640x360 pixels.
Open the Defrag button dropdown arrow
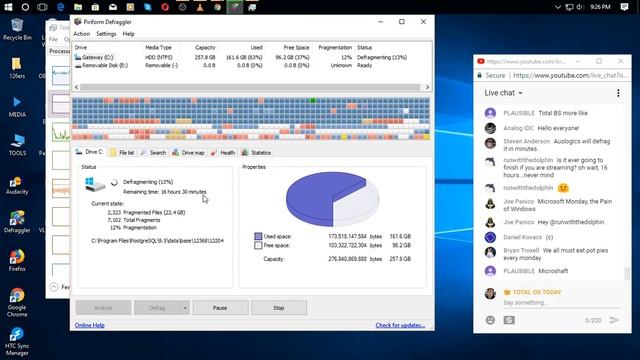click(x=185, y=308)
